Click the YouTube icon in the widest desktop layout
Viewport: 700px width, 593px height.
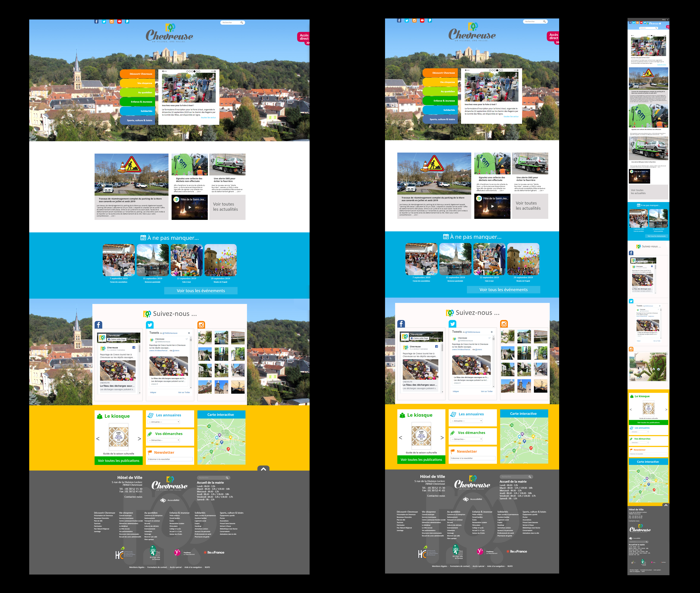pos(119,22)
